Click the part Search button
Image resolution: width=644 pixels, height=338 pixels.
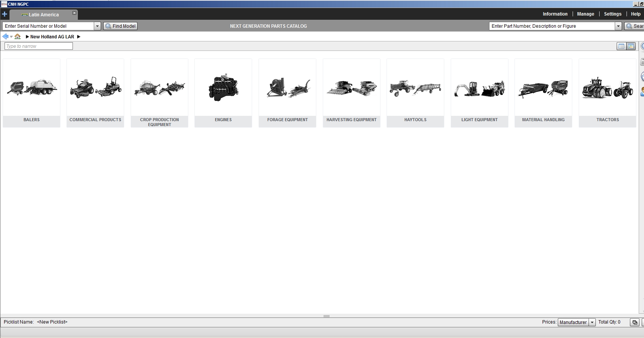click(x=635, y=26)
